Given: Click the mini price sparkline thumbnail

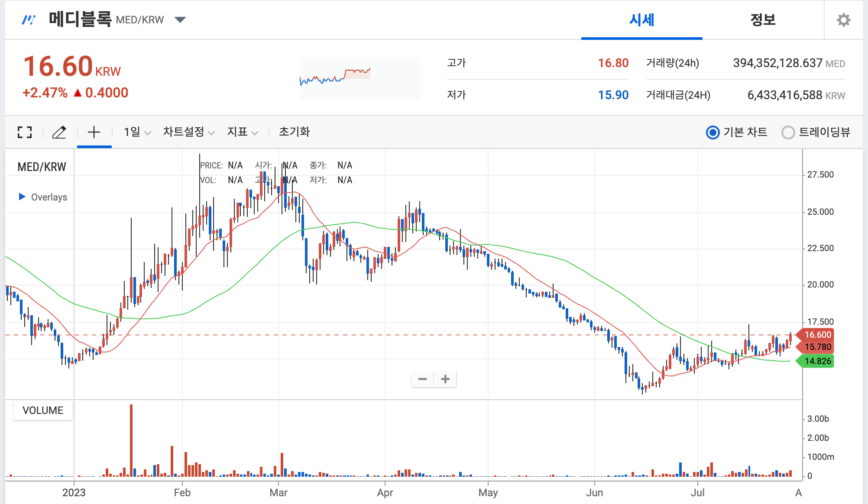Looking at the screenshot, I should [360, 78].
